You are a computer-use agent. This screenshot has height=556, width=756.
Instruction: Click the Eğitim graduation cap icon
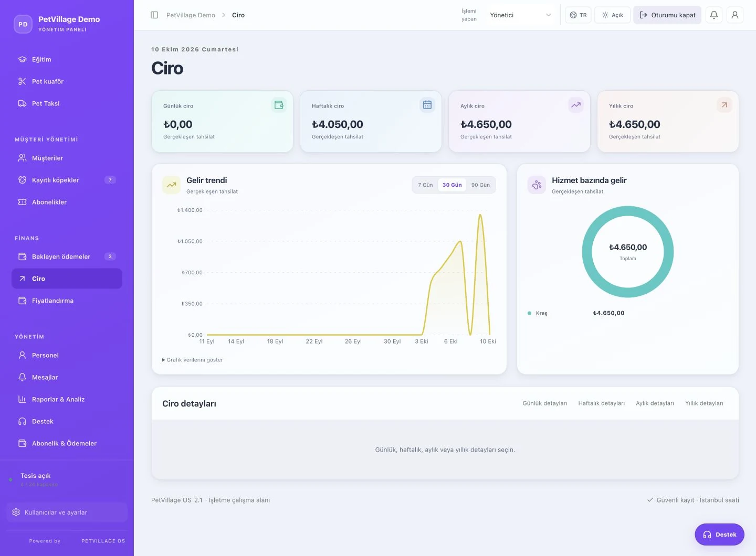(22, 59)
